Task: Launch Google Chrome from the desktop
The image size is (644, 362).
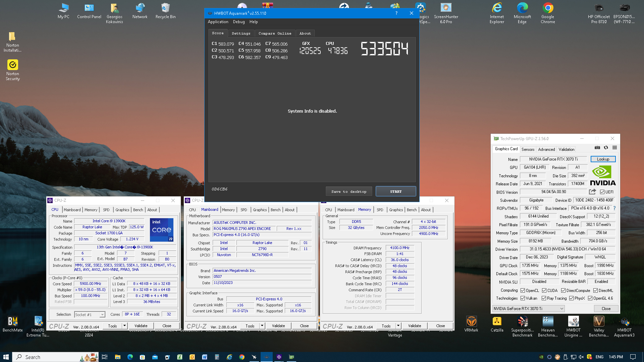Action: click(548, 13)
